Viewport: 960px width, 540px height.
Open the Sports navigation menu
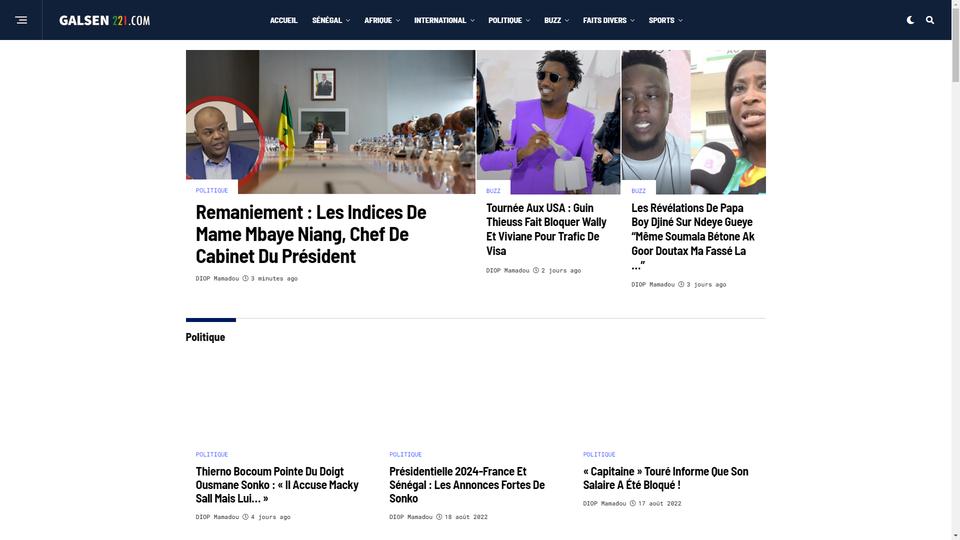click(666, 20)
